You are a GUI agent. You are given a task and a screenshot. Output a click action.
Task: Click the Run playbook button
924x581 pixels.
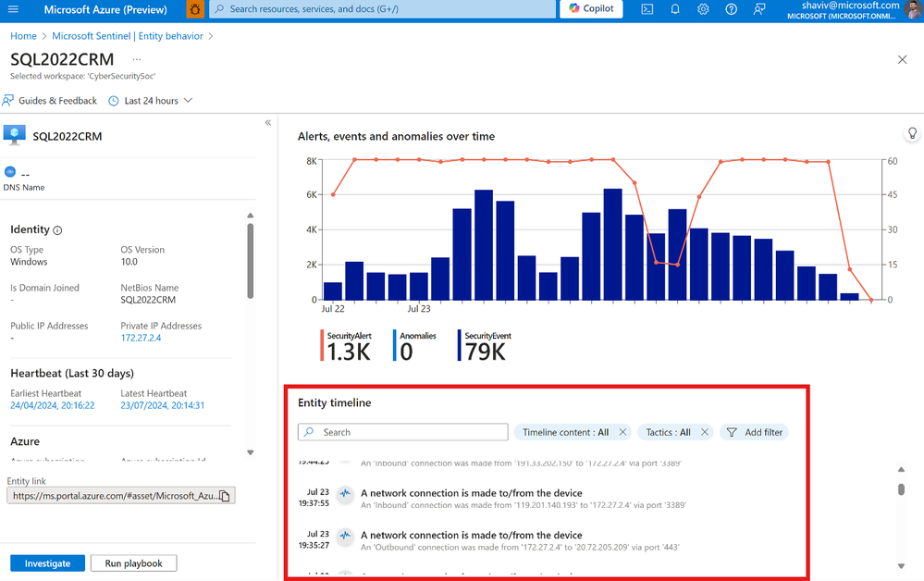click(x=134, y=563)
